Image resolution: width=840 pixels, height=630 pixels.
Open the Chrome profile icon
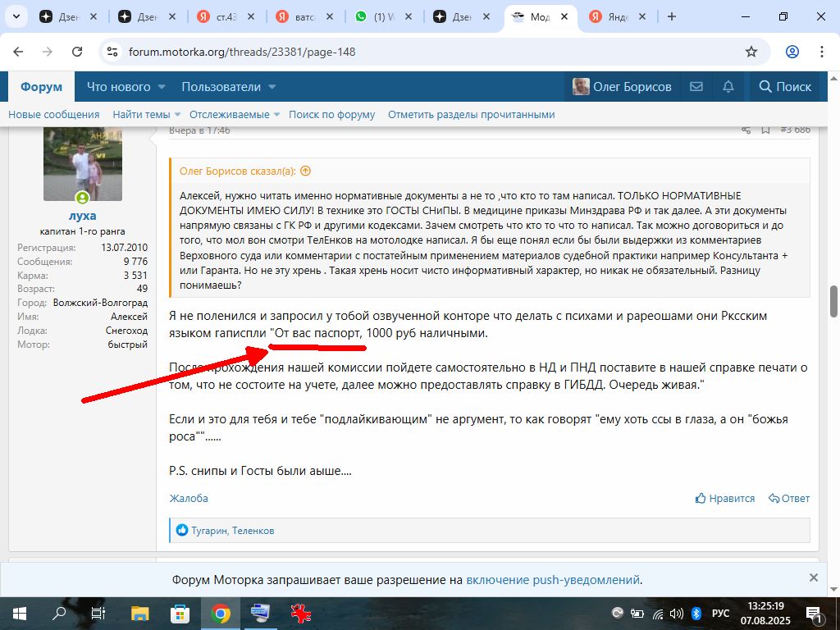[792, 52]
